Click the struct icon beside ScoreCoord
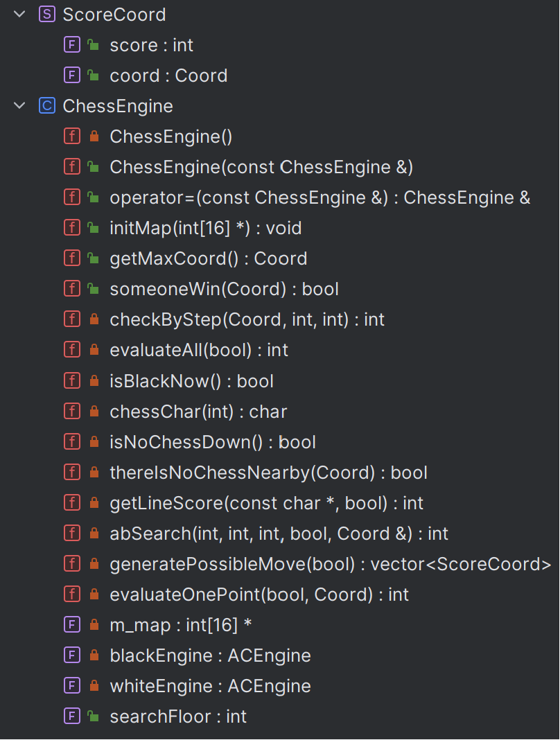560x740 pixels. click(46, 14)
